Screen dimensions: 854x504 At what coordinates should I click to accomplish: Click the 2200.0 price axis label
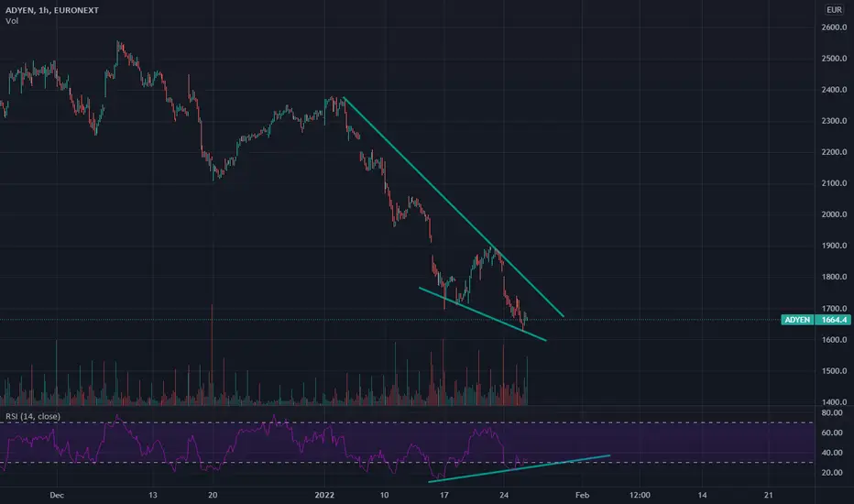[834, 152]
